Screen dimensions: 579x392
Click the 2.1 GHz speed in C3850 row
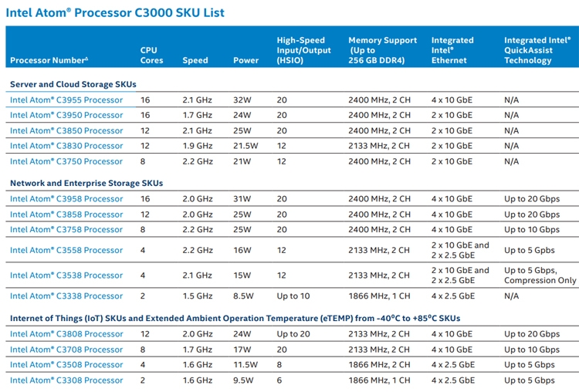point(197,130)
